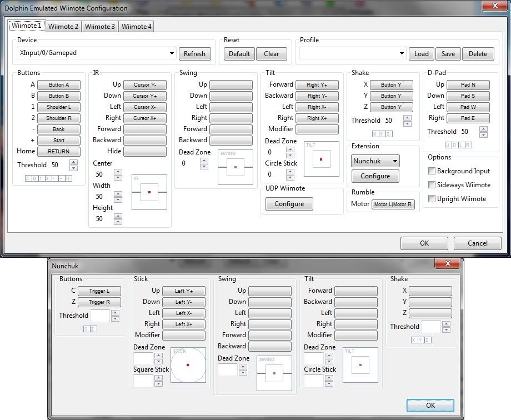Viewport: 511px width, 420px height.
Task: Click the Nunchuk Stick Up mapping 'Left Y+'
Action: tap(184, 291)
